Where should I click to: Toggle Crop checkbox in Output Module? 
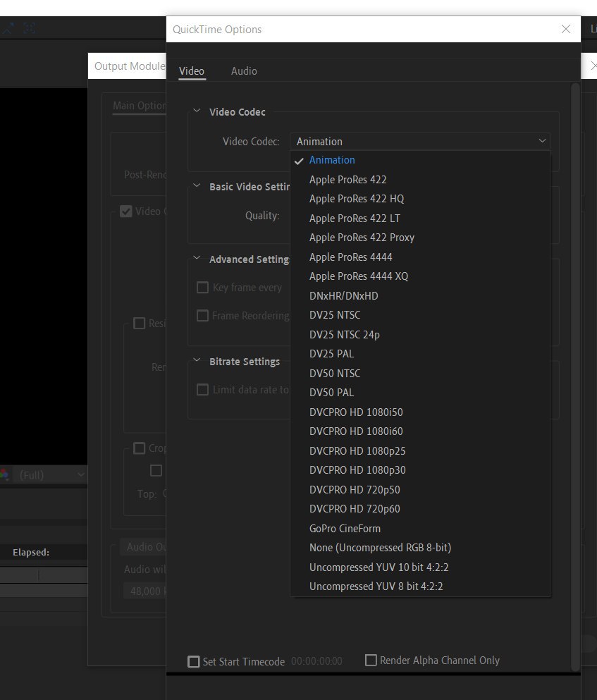pyautogui.click(x=140, y=448)
